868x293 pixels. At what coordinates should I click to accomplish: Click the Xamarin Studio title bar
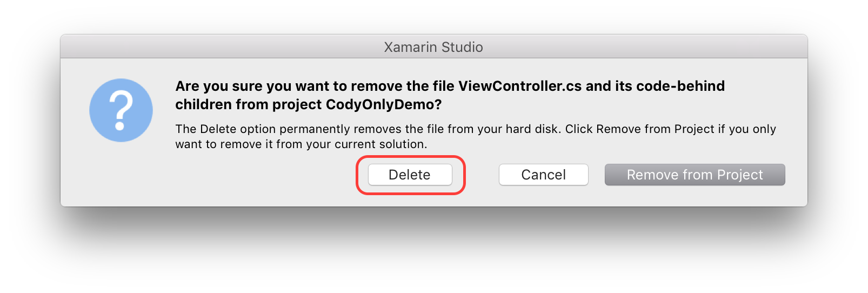click(433, 47)
